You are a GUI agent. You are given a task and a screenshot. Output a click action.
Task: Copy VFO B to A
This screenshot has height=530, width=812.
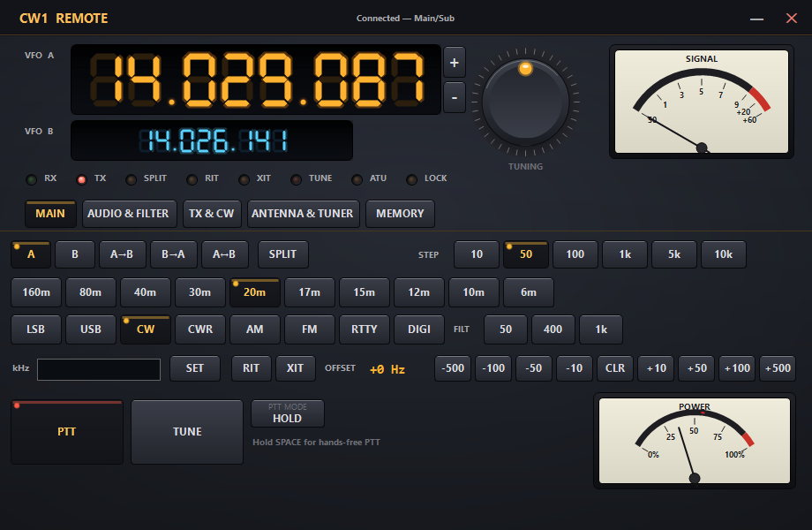(x=174, y=254)
